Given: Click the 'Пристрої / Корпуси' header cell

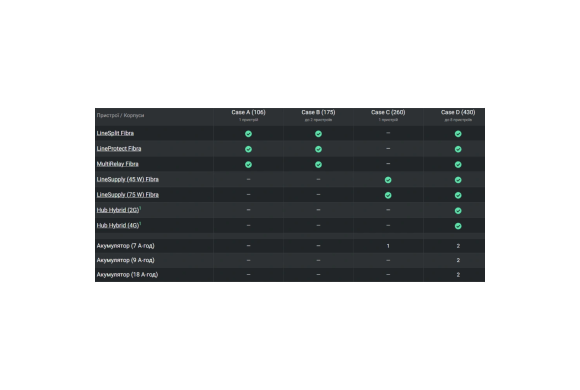Looking at the screenshot, I should [120, 115].
